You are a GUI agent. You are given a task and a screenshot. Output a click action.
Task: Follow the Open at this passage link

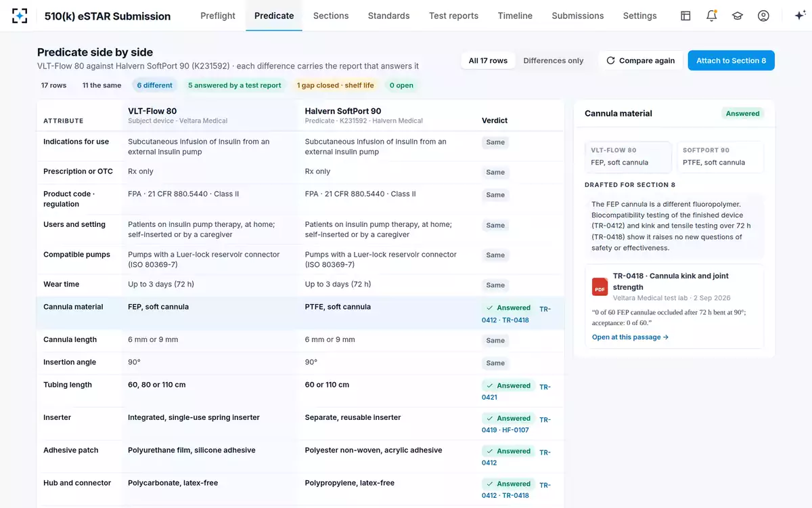(x=630, y=337)
